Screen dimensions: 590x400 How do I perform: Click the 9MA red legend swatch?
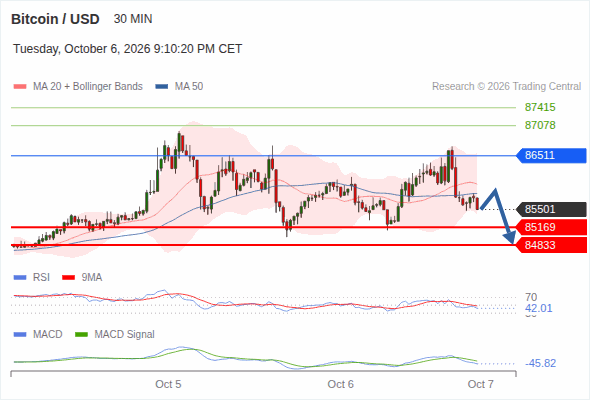click(x=68, y=278)
